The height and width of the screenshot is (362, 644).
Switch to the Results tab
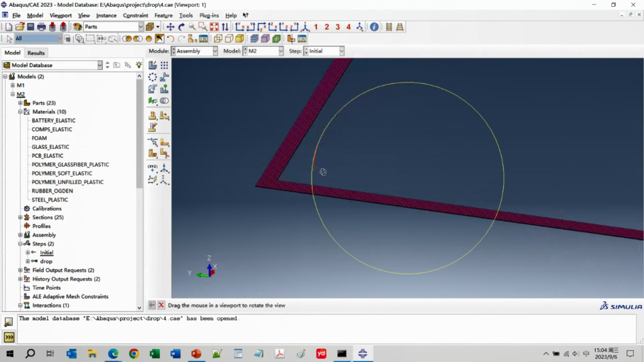pyautogui.click(x=36, y=53)
